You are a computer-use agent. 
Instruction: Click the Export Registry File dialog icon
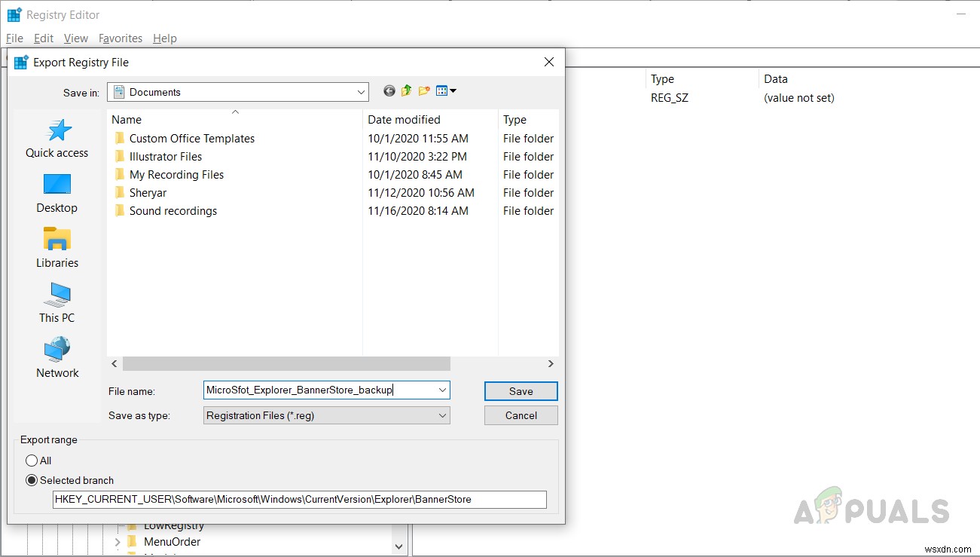(x=21, y=63)
